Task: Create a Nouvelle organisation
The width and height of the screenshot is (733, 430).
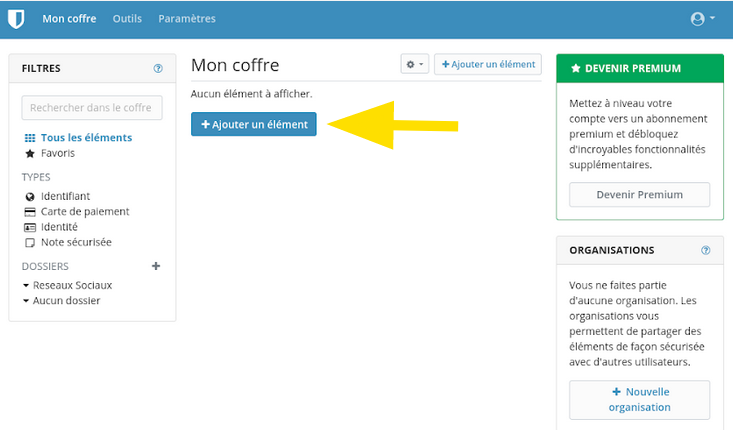Action: pos(640,400)
